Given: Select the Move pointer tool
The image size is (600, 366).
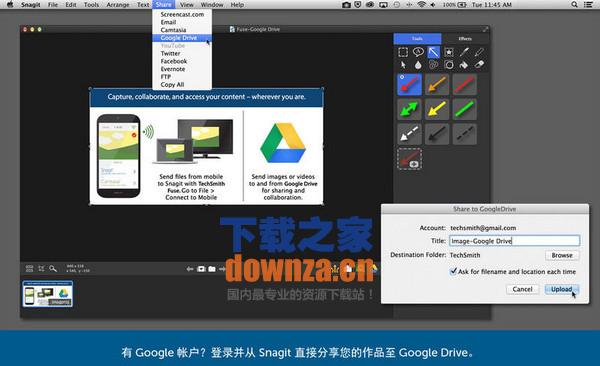Looking at the screenshot, I should pyautogui.click(x=403, y=65).
